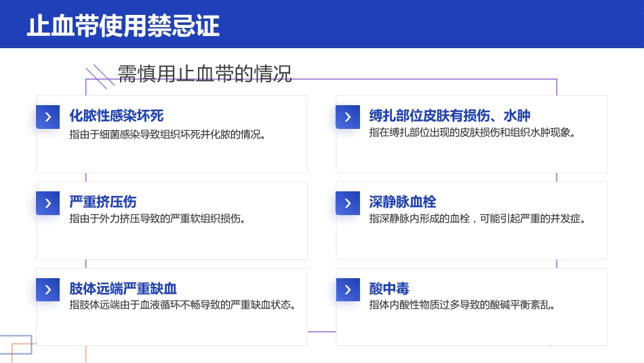Click the text 指由于细菌感染导致组织坏死并化脓的情况
The height and width of the screenshot is (363, 644).
(167, 134)
